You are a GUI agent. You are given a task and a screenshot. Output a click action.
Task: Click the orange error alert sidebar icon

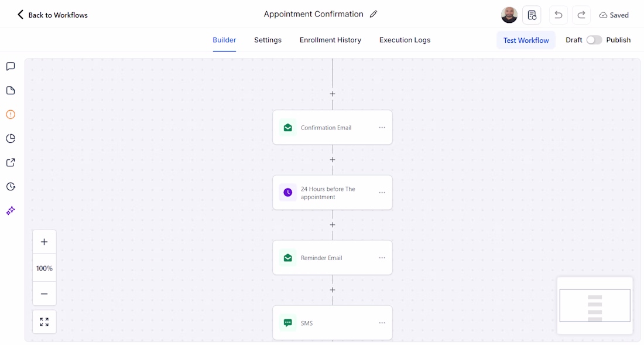[x=11, y=114]
